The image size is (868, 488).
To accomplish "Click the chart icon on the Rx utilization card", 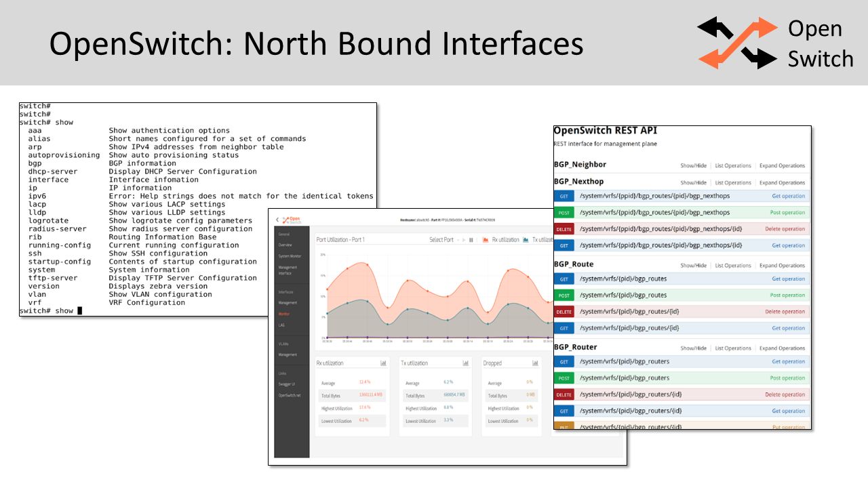I will point(384,363).
